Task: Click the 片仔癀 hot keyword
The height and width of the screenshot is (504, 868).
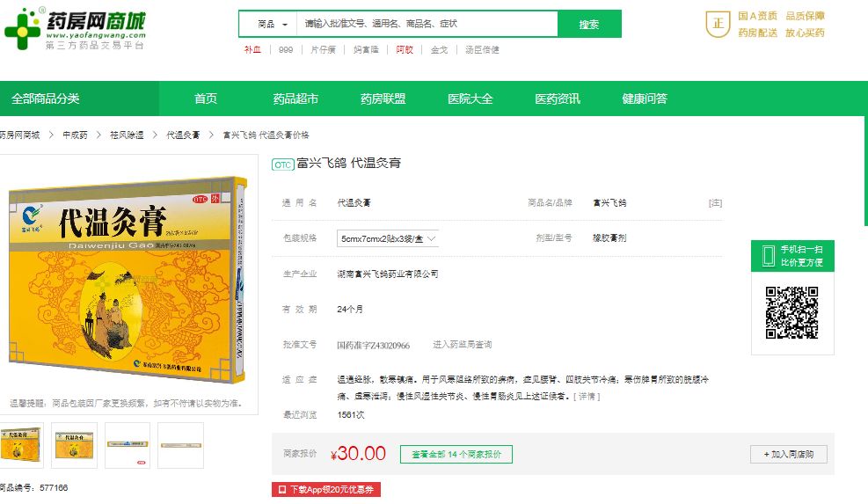Action: 324,50
